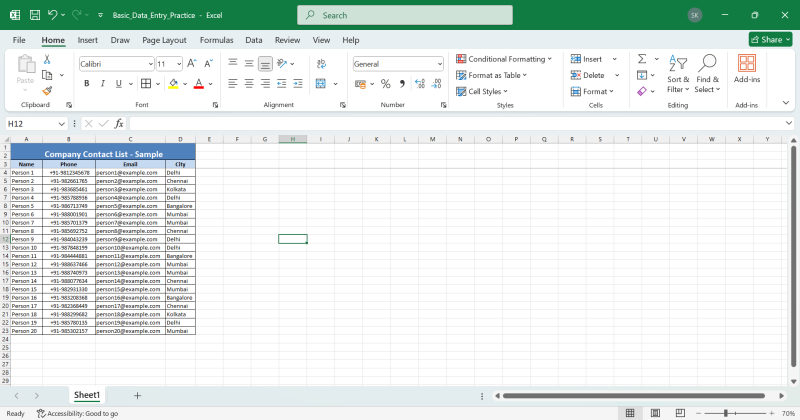800x420 pixels.
Task: Switch to the Formulas tab
Action: pyautogui.click(x=216, y=40)
